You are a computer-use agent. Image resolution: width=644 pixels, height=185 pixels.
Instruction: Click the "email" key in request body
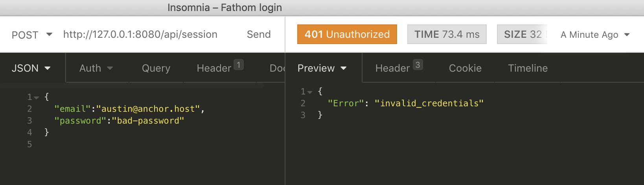pos(73,109)
